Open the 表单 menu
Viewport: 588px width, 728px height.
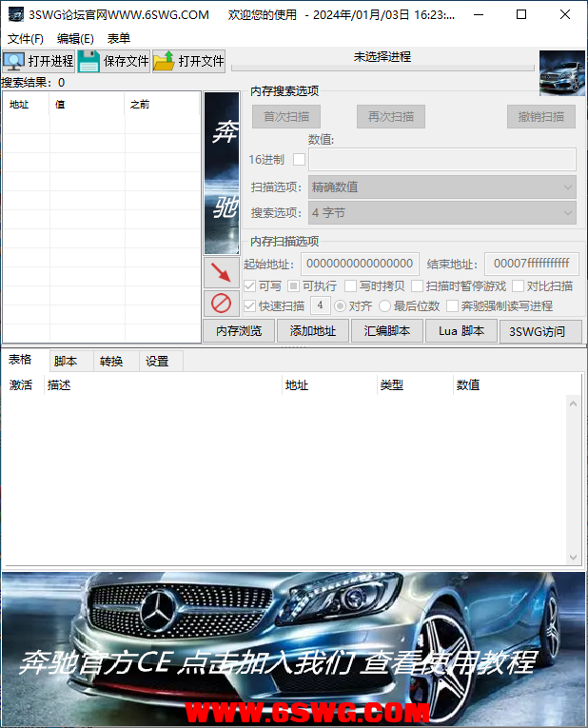(119, 38)
